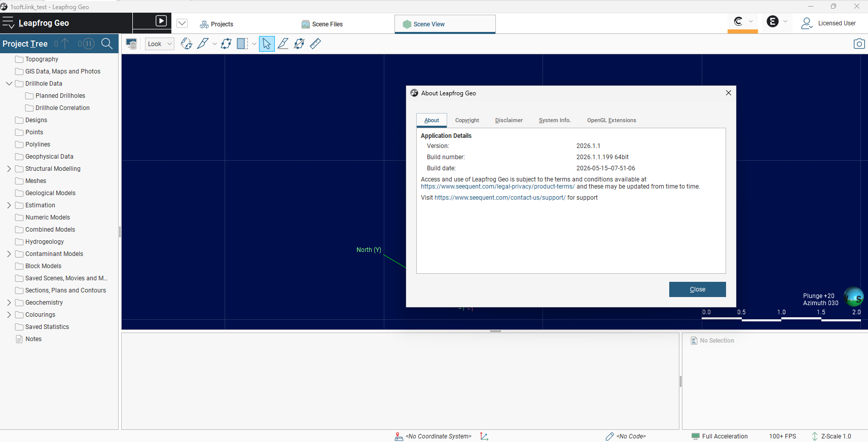Click the Z-Scale arrows icon
868x442 pixels.
point(815,436)
